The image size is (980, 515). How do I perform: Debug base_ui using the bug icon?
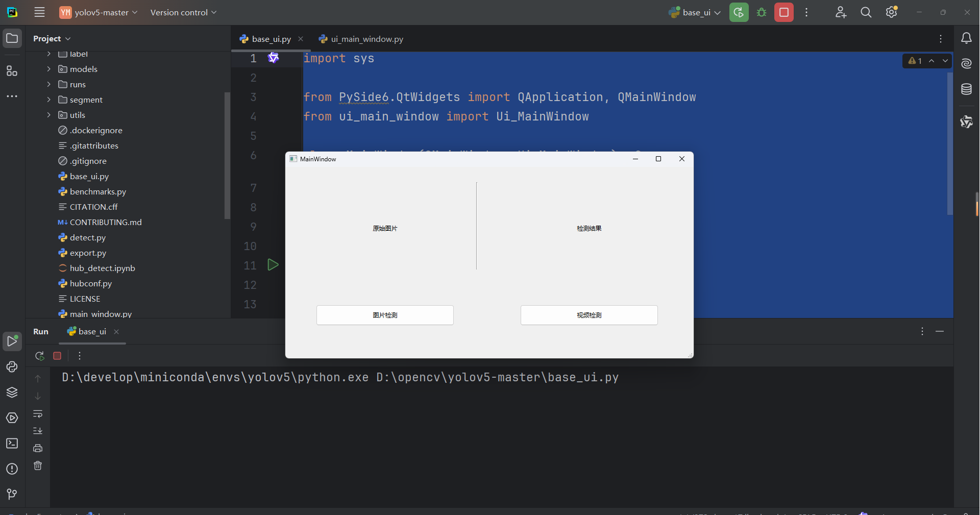click(761, 12)
